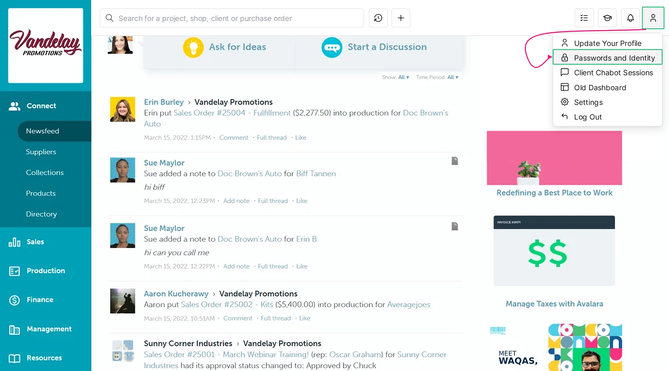Click the person icon beside Update Your Profile
The width and height of the screenshot is (669, 371).
pos(564,43)
